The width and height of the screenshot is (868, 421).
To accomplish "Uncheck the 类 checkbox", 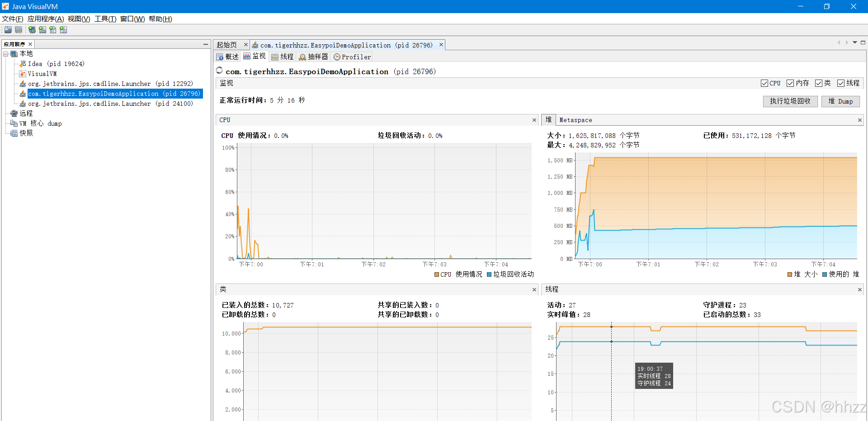I will click(x=819, y=83).
